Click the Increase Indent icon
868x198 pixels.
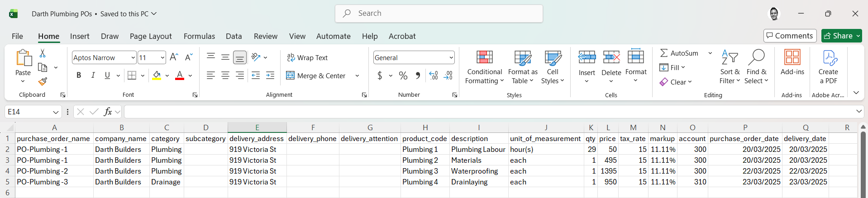click(270, 76)
